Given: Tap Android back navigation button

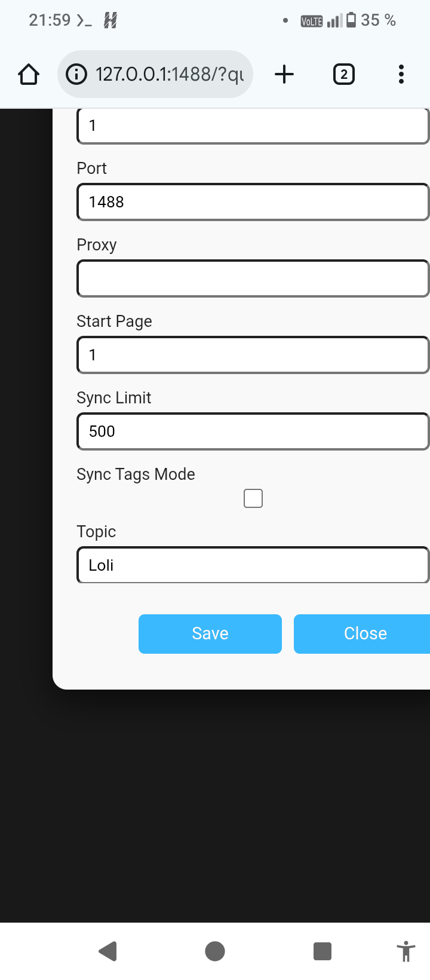Looking at the screenshot, I should pyautogui.click(x=107, y=951).
